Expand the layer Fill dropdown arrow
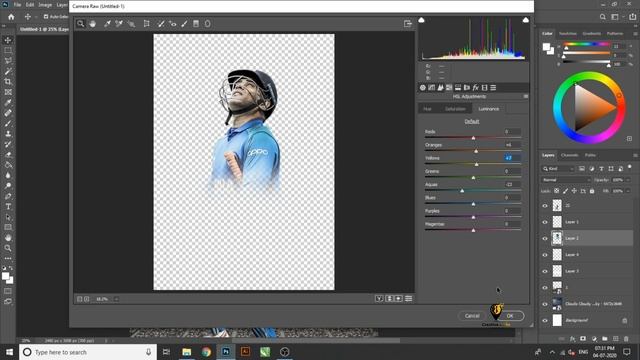 (x=628, y=191)
